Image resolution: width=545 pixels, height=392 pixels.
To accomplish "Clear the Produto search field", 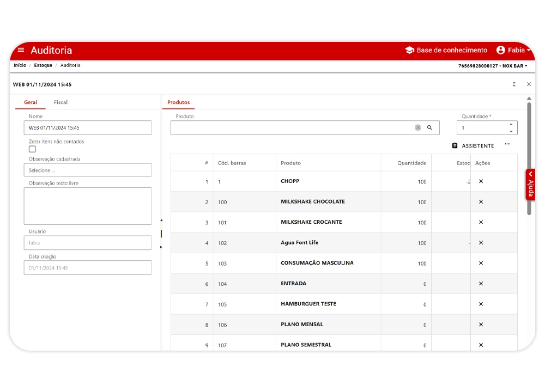I will [418, 128].
